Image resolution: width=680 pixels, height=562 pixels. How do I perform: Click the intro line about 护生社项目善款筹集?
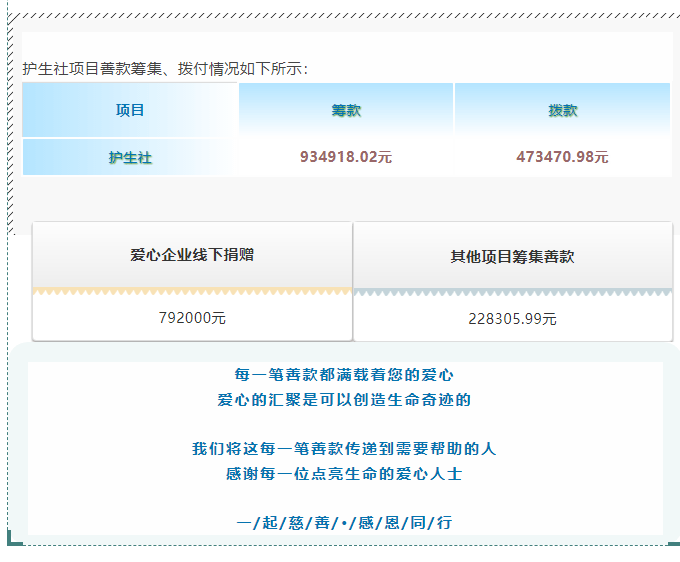click(x=166, y=69)
